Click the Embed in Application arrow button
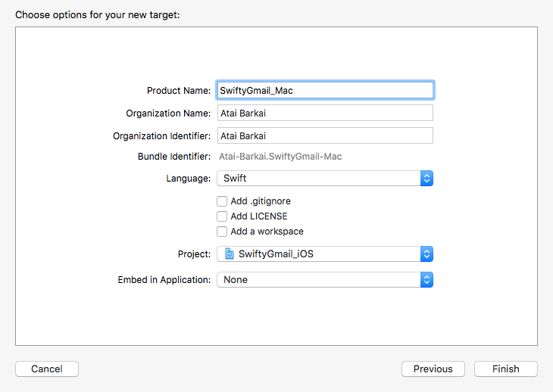The width and height of the screenshot is (553, 392). click(x=426, y=280)
